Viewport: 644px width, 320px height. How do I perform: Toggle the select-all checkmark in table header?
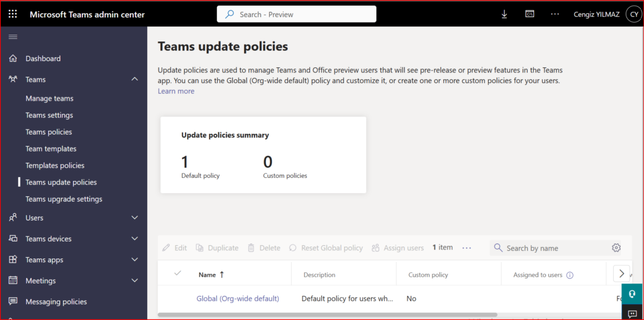[178, 273]
